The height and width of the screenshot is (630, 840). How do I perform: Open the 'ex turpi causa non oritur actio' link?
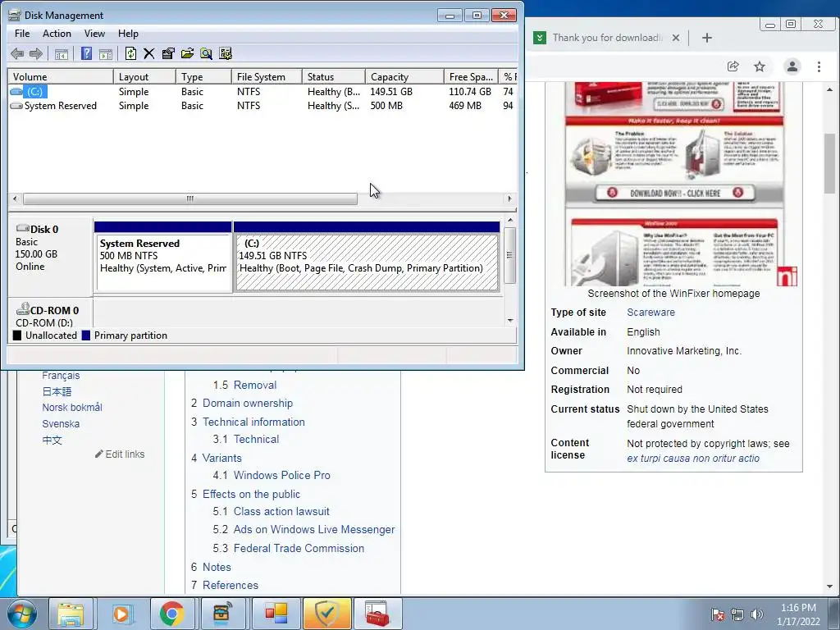(x=693, y=459)
